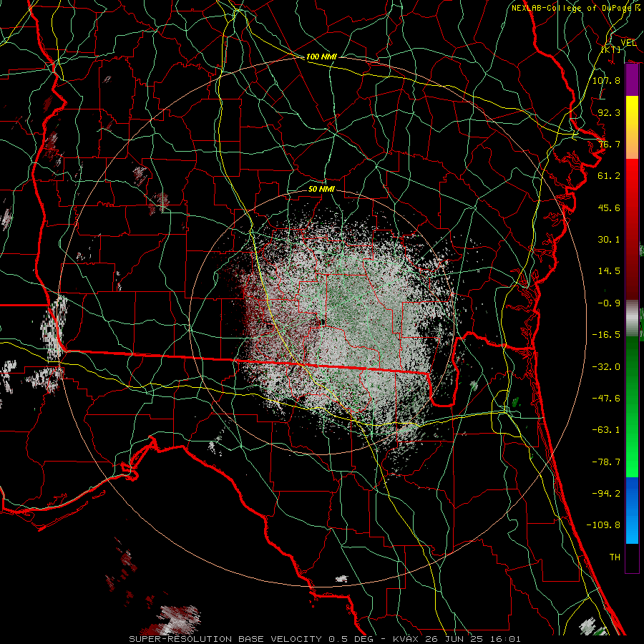Click the VEL legend title

(x=629, y=43)
